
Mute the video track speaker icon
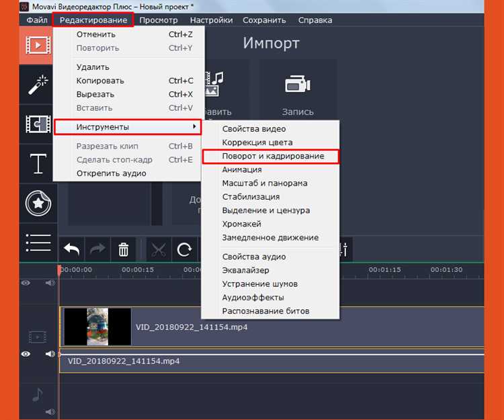pos(50,353)
